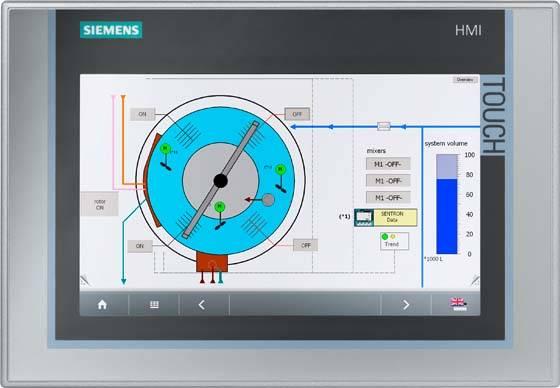
Task: Click the upper-right OFF valve button
Action: coord(297,114)
